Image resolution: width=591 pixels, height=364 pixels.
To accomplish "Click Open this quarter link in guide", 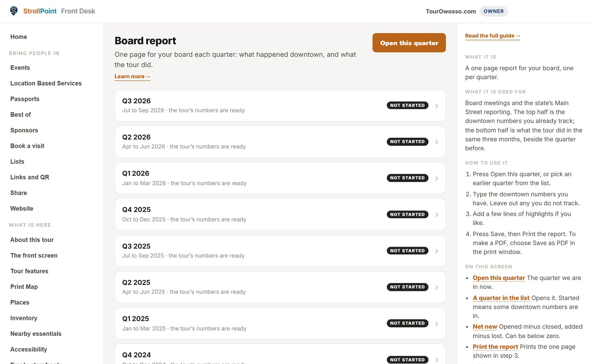I will click(x=499, y=278).
